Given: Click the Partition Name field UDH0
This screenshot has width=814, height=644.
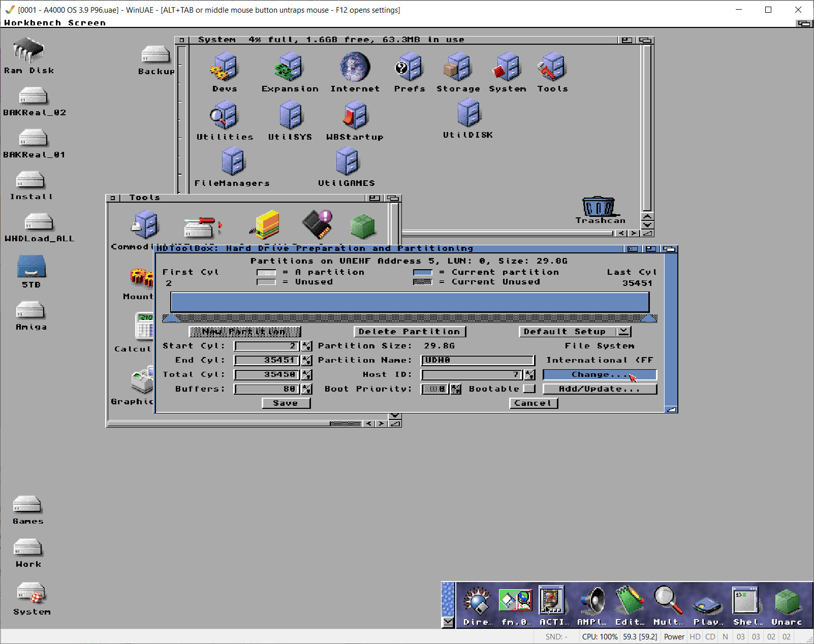Looking at the screenshot, I should point(478,360).
